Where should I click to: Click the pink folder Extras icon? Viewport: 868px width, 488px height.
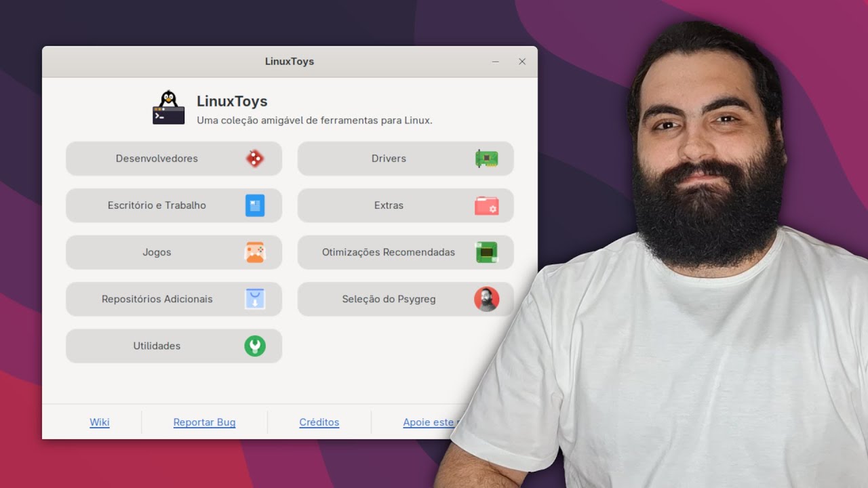tap(486, 205)
